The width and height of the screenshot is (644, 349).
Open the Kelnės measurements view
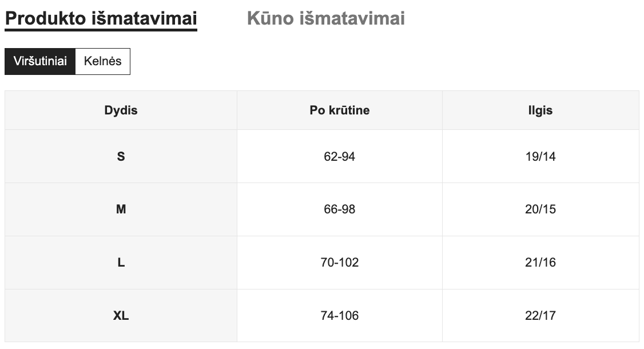[103, 61]
